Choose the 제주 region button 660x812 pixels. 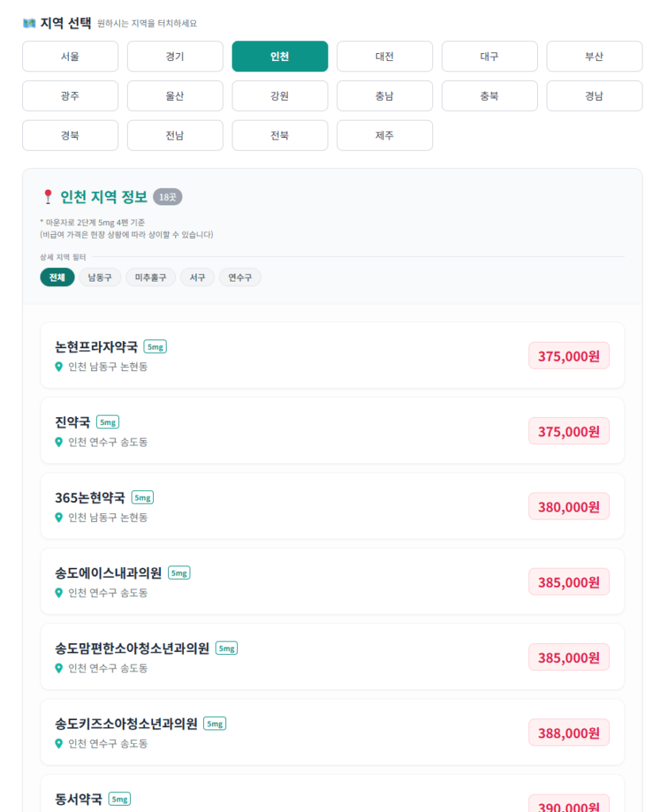[385, 136]
